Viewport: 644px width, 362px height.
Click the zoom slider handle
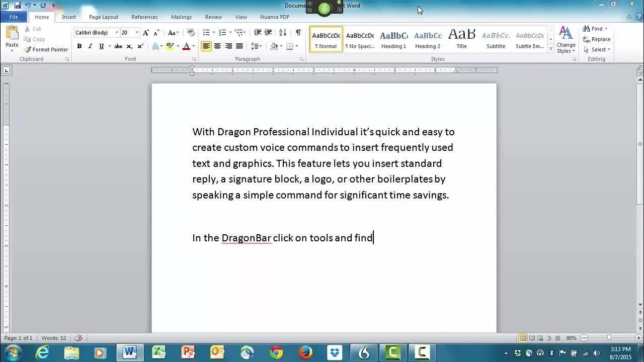[609, 338]
